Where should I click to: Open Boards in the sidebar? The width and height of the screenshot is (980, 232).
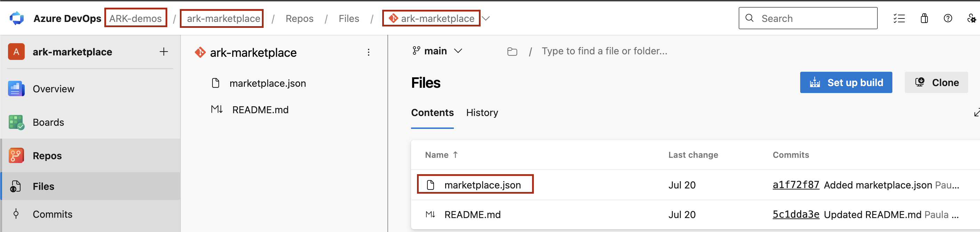click(90, 122)
